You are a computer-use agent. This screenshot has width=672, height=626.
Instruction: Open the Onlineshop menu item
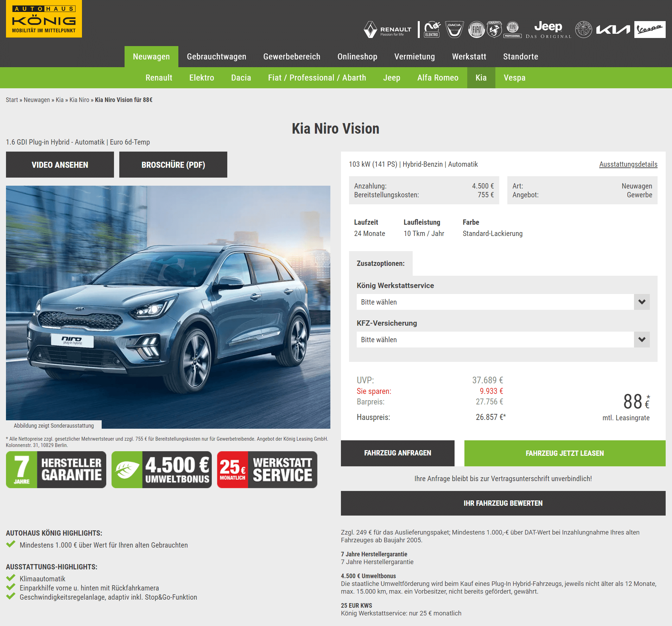tap(357, 57)
